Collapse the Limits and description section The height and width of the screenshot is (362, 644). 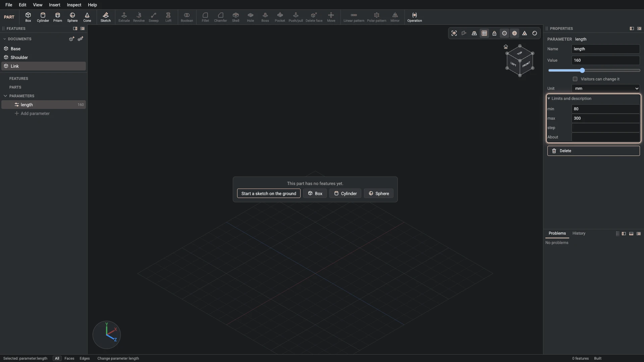pos(569,99)
